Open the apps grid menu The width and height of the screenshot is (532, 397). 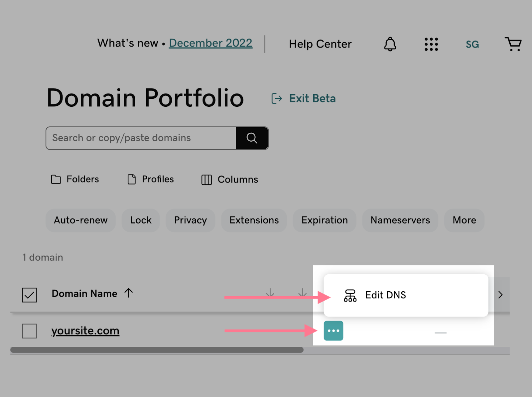pyautogui.click(x=431, y=44)
